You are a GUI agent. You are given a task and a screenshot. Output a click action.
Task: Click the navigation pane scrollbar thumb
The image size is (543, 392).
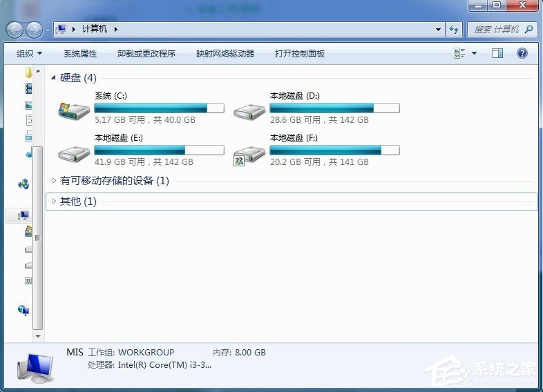38,237
